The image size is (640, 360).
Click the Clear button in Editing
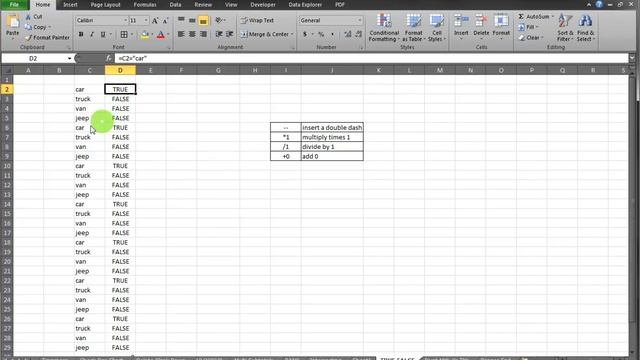(530, 38)
